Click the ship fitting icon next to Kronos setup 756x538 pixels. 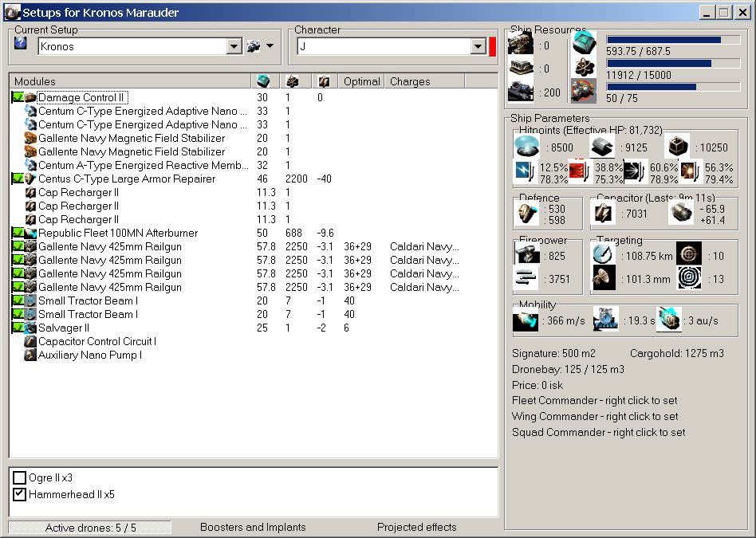[254, 46]
